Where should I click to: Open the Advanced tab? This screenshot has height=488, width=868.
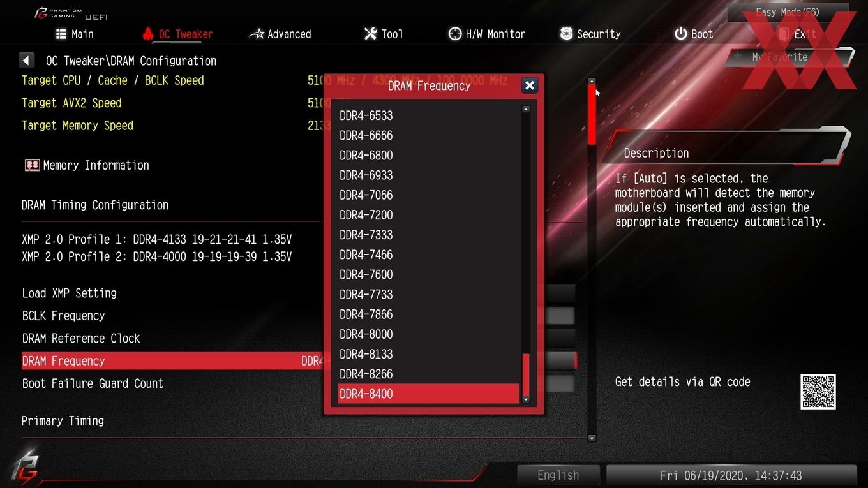pos(280,34)
